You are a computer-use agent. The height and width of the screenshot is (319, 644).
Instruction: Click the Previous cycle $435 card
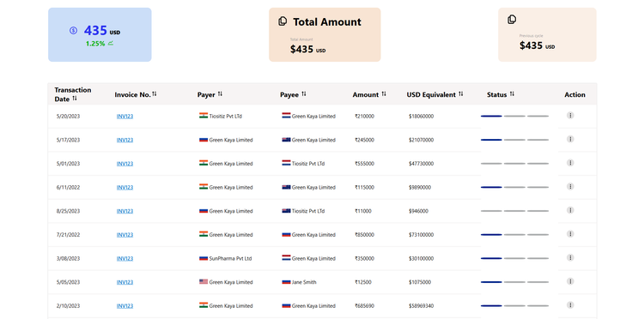coord(547,34)
